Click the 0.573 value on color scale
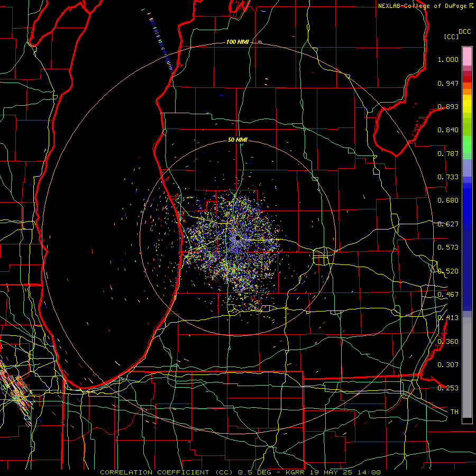 448,248
